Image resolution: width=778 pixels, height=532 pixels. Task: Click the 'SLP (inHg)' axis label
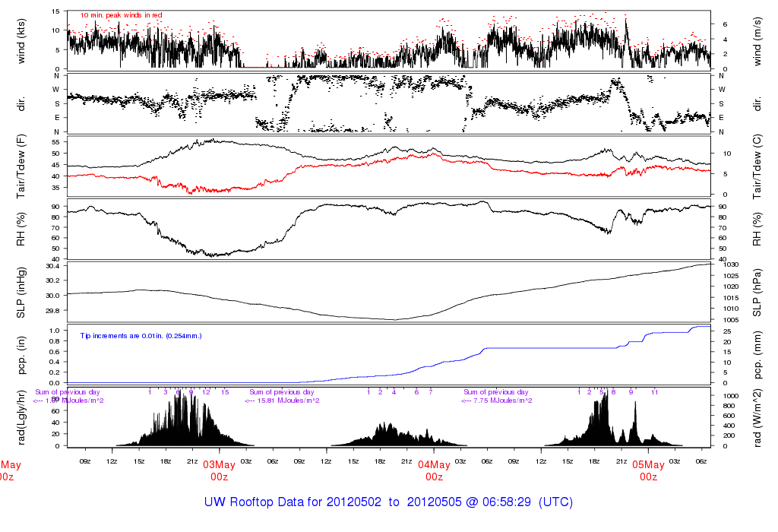21,293
